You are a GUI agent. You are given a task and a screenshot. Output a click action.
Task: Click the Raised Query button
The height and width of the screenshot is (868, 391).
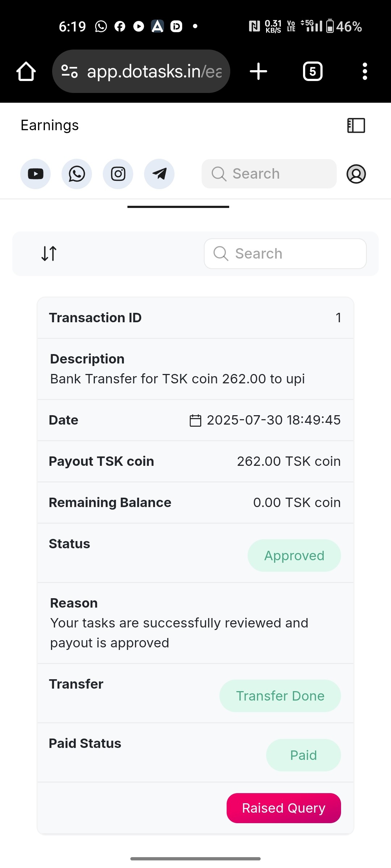pyautogui.click(x=284, y=808)
